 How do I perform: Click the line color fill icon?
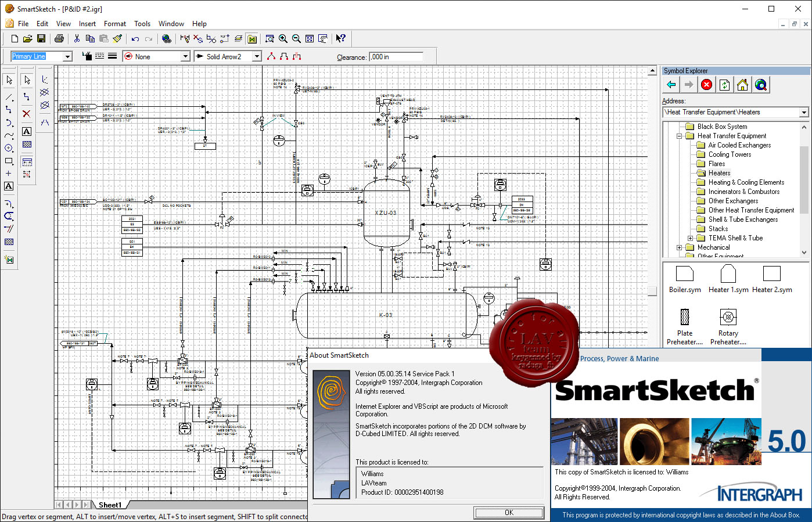[x=87, y=56]
